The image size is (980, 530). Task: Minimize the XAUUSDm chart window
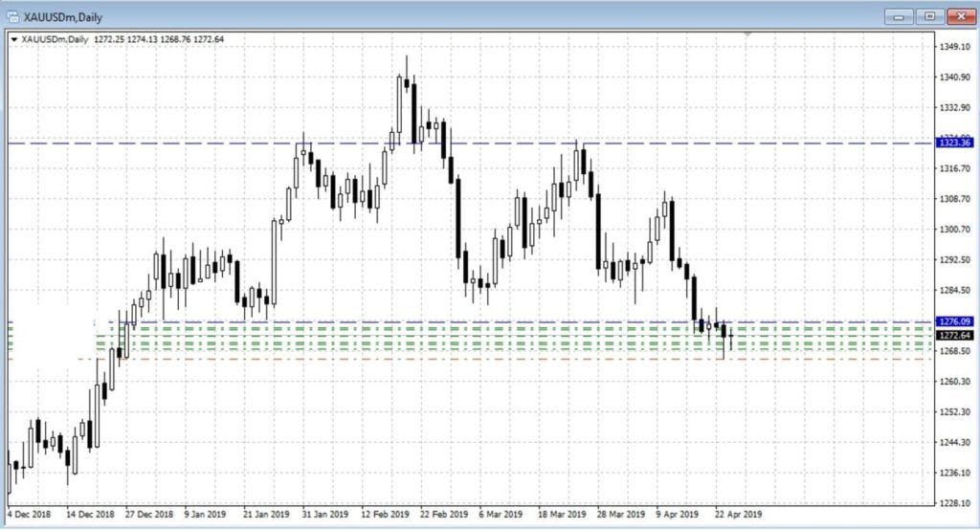pos(899,16)
